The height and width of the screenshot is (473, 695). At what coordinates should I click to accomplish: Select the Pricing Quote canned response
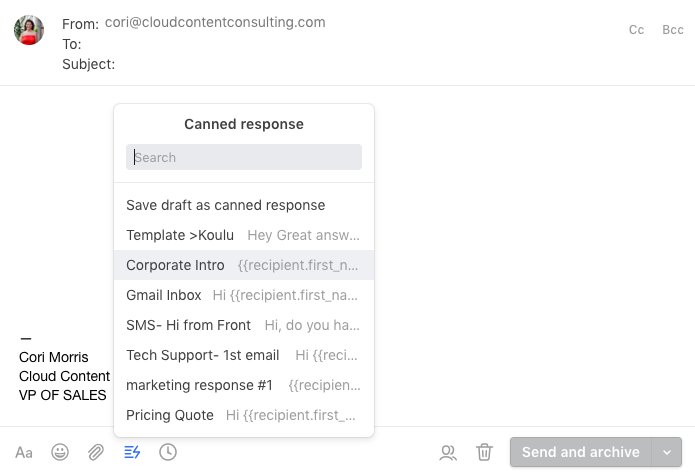click(x=244, y=415)
